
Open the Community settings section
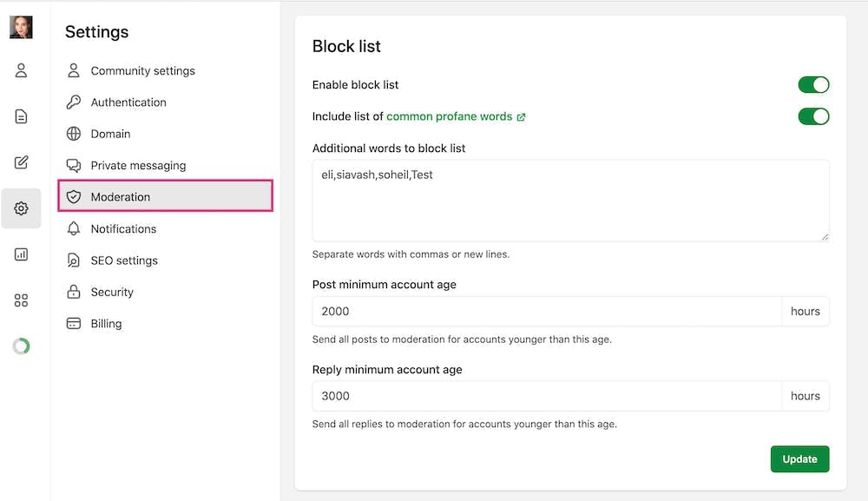click(x=142, y=70)
